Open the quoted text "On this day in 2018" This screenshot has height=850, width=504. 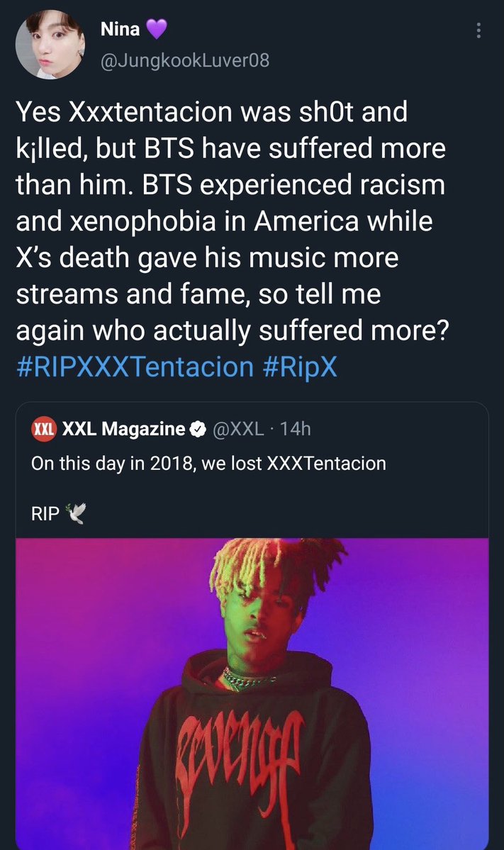click(x=208, y=464)
